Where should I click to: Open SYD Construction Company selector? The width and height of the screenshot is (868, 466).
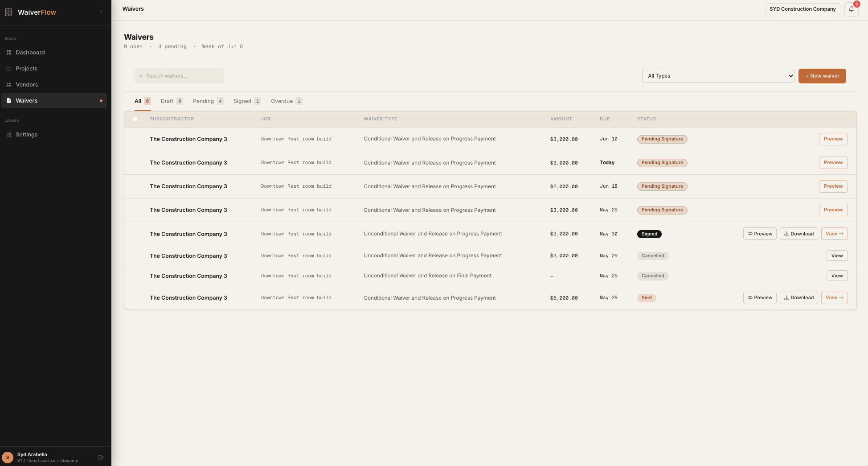click(x=802, y=9)
